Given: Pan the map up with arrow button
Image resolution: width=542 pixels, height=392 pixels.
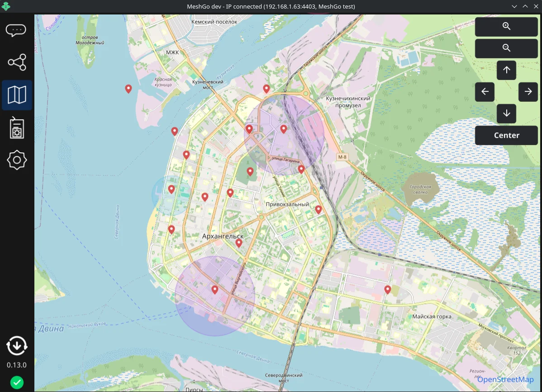Looking at the screenshot, I should click(x=506, y=70).
